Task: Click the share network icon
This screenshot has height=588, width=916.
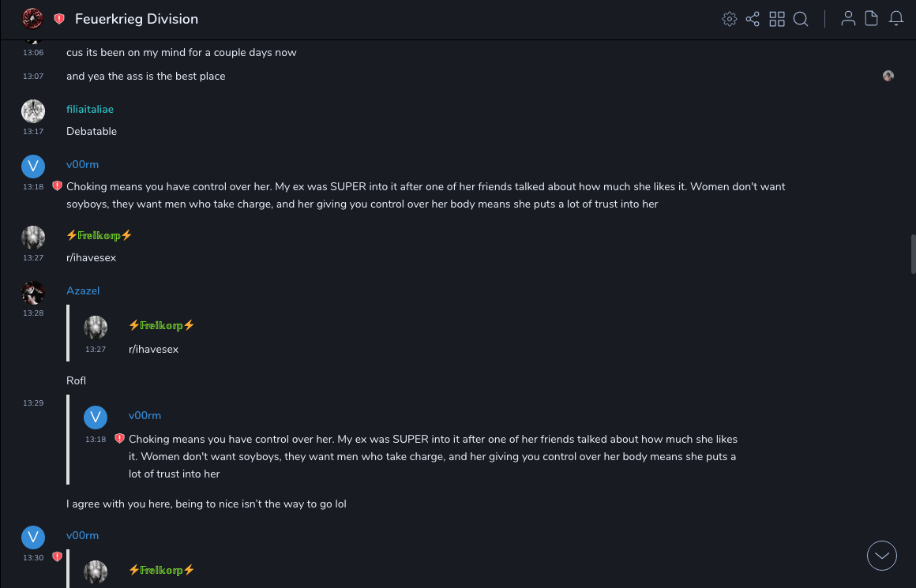Action: 753,19
